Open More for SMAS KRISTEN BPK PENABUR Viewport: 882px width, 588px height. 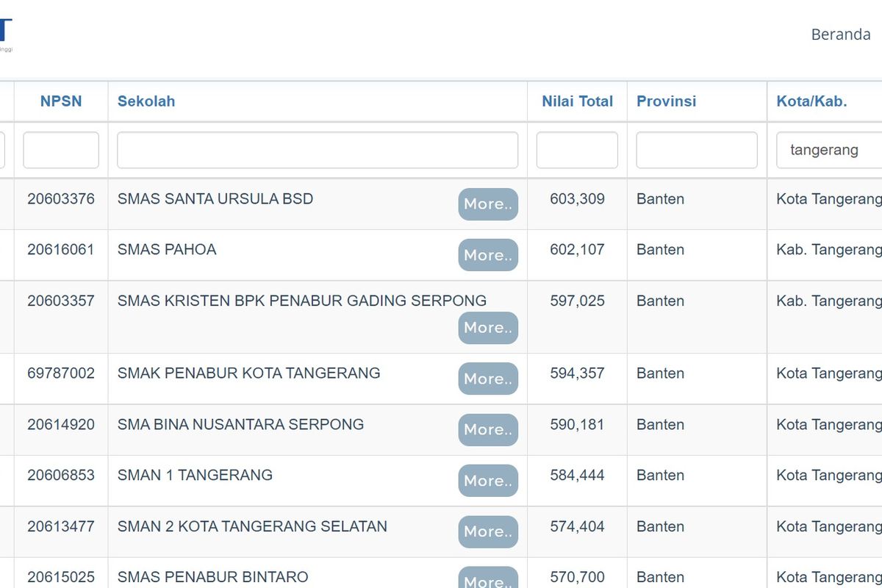tap(488, 328)
